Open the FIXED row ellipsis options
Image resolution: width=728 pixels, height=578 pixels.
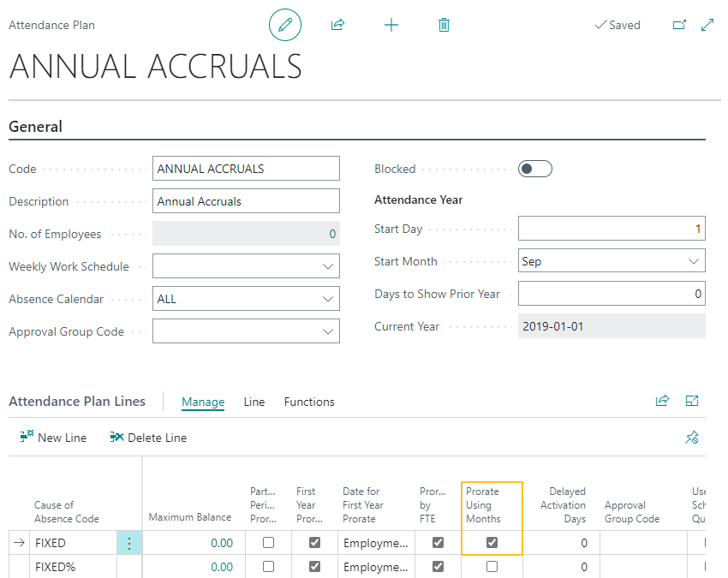129,542
